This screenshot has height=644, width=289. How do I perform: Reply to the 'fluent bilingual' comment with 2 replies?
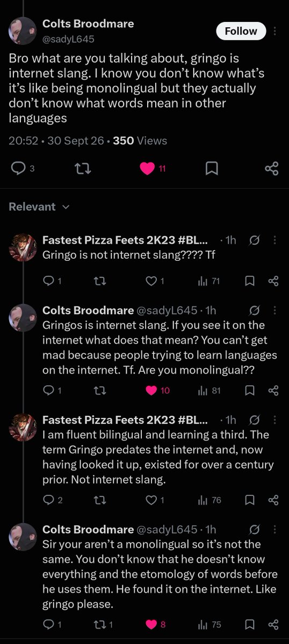point(53,500)
